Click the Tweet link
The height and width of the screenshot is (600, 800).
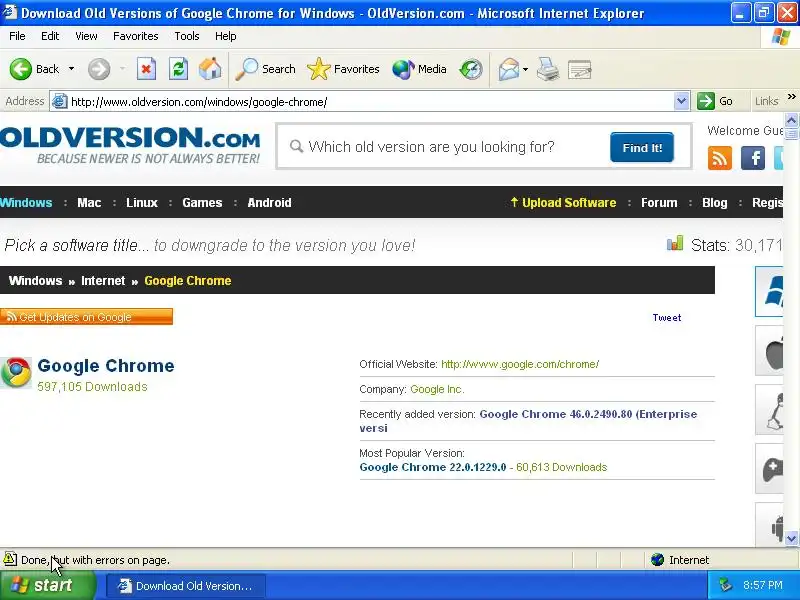(x=667, y=317)
